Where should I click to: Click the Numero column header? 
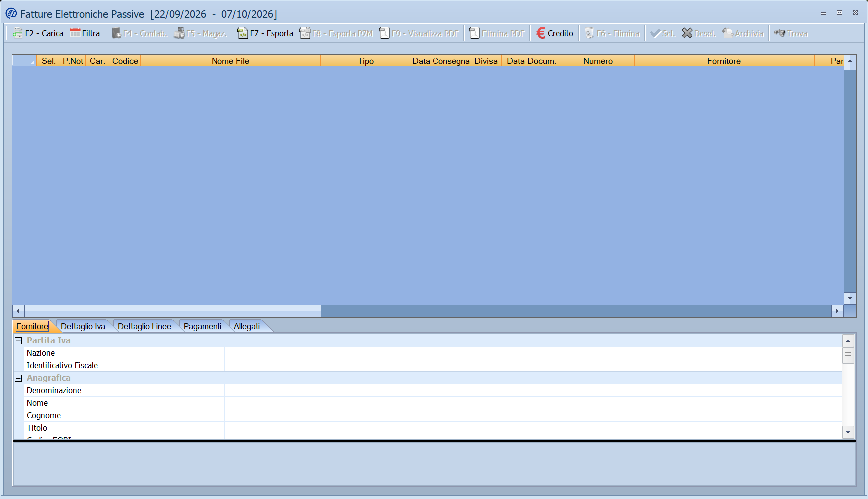click(598, 61)
